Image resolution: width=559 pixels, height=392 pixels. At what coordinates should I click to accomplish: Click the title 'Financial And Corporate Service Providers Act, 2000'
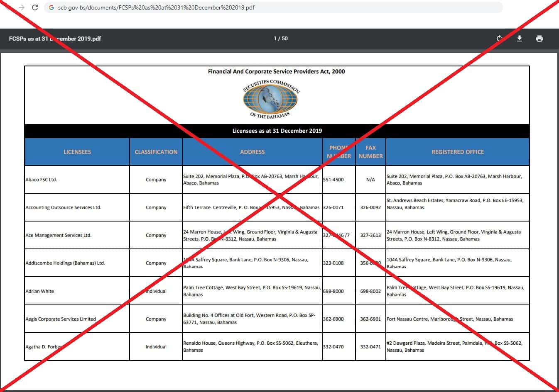[x=277, y=71]
